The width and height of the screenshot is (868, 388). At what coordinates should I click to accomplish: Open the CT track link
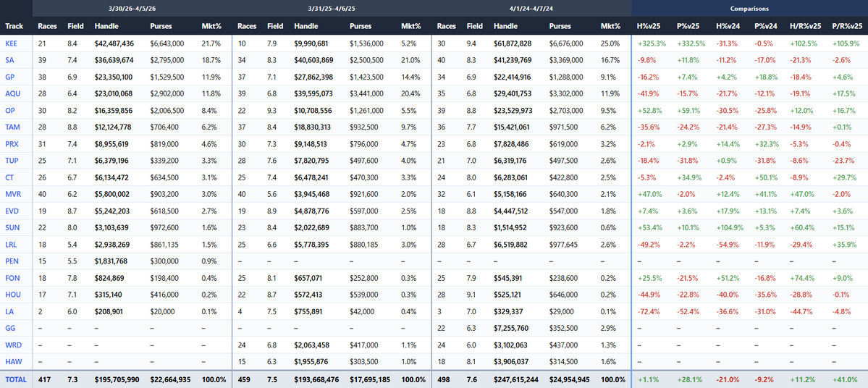pos(9,177)
